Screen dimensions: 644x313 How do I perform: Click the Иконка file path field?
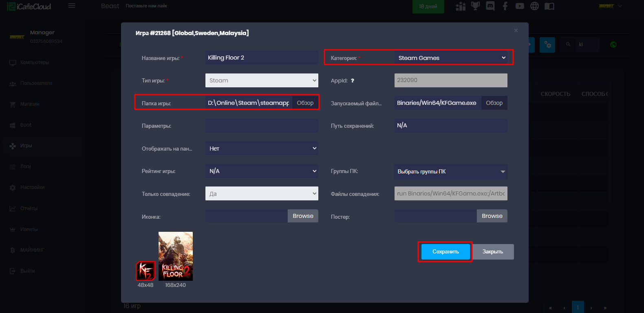247,216
